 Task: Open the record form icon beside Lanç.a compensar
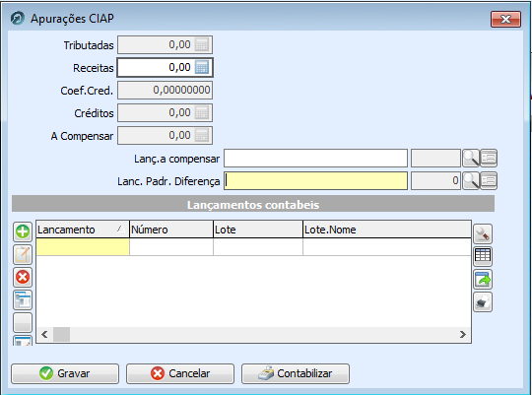pos(489,159)
